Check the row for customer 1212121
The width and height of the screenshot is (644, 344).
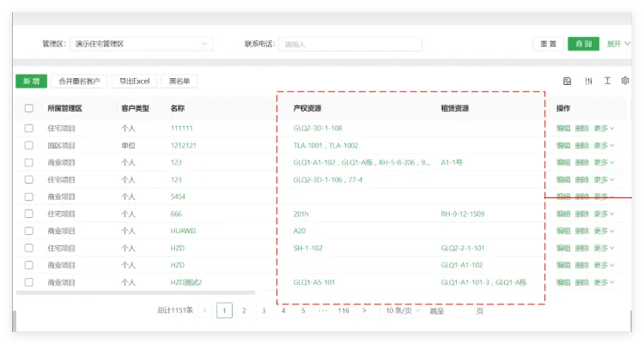[x=28, y=145]
